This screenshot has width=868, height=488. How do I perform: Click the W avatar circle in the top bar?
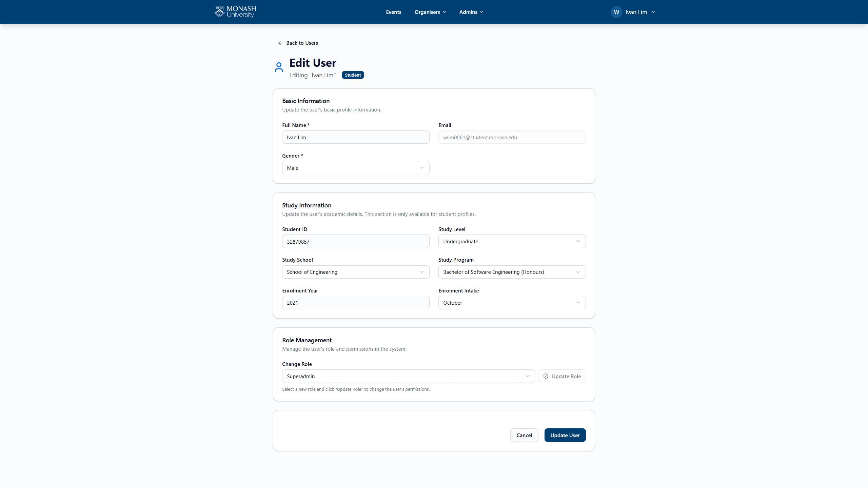tap(616, 12)
